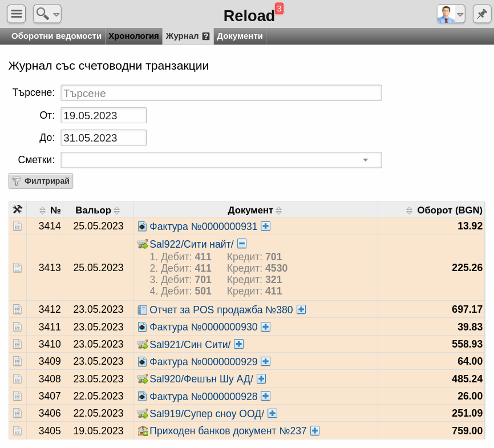Open record icon for row 3413
The height and width of the screenshot is (448, 494).
(17, 268)
